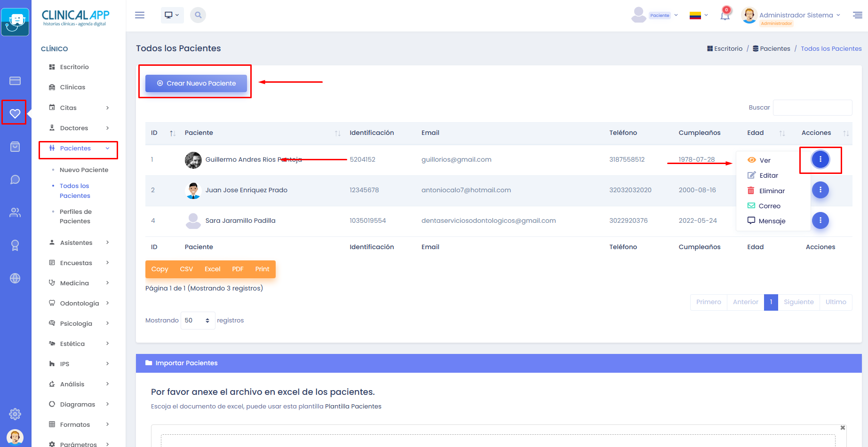868x447 pixels.
Task: Click the globe icon in left rail
Action: point(15,278)
